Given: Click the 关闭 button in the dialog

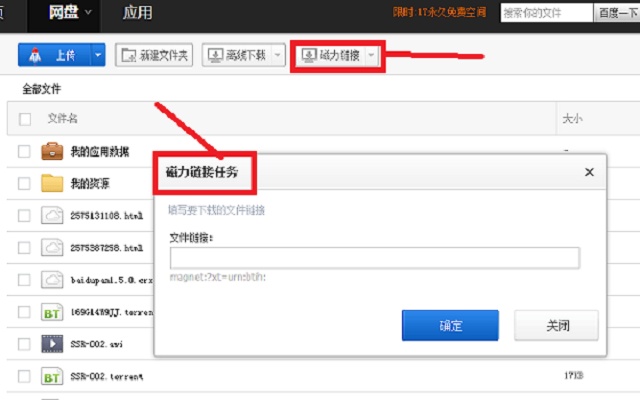Looking at the screenshot, I should [x=557, y=325].
